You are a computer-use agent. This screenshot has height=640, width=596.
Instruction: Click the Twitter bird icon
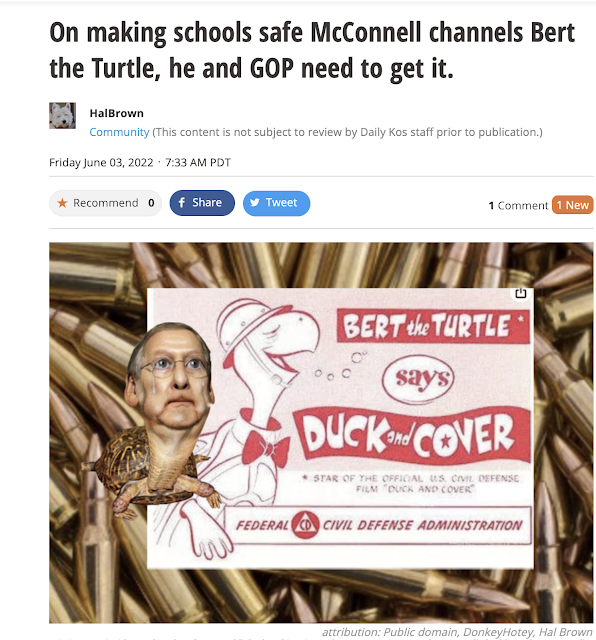pos(255,202)
